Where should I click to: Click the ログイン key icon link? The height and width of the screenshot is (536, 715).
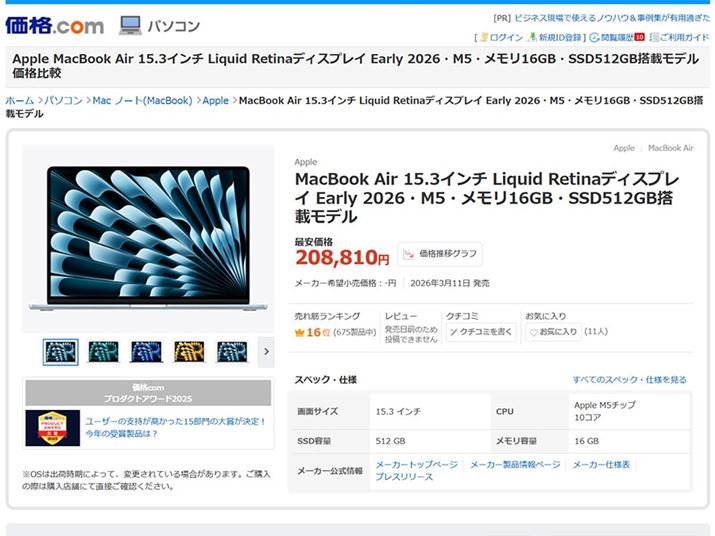tap(501, 38)
